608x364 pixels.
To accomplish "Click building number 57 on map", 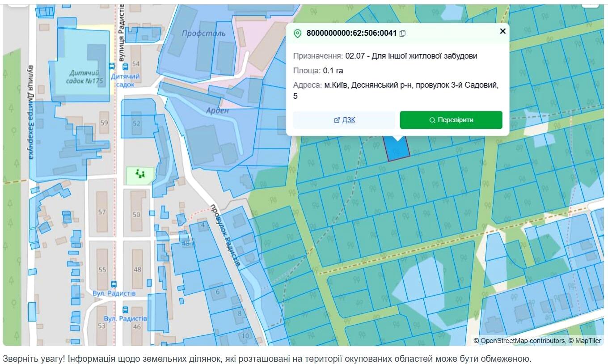I will pos(102,212).
